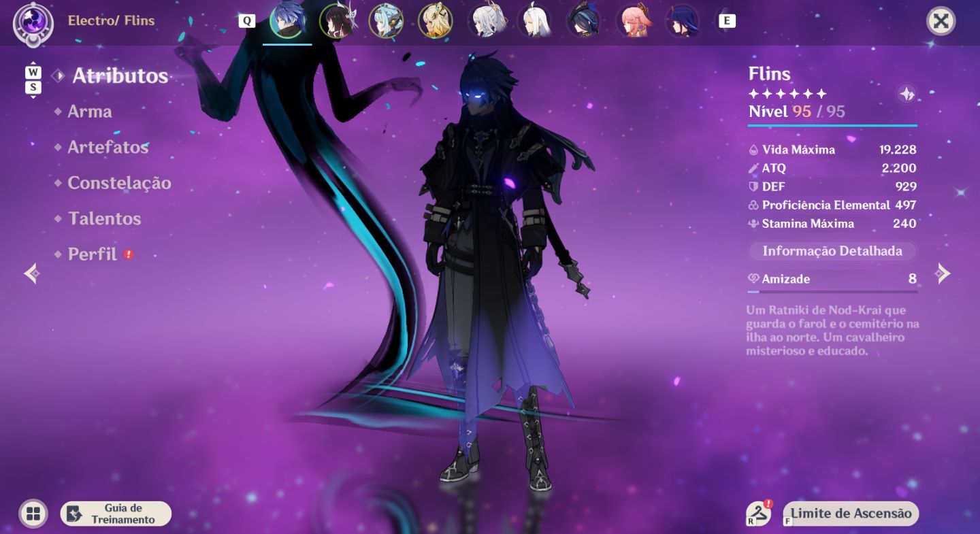Select Flins's portrait with dark blue spiky hair
This screenshot has height=534, width=980.
click(x=287, y=21)
